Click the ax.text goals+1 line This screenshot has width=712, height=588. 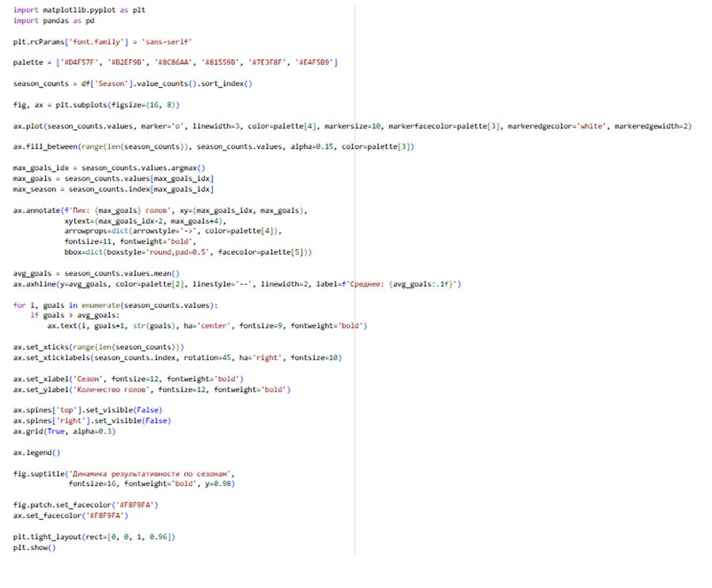[x=207, y=326]
